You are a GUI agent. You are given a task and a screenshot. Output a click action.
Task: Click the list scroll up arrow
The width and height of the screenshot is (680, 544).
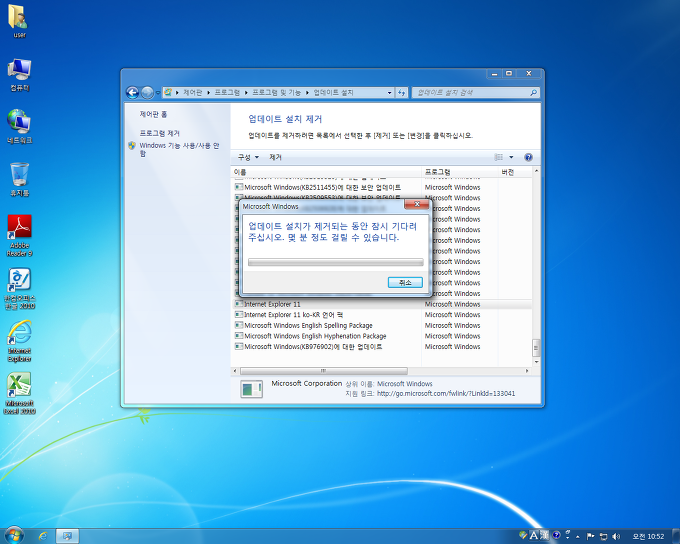[536, 171]
